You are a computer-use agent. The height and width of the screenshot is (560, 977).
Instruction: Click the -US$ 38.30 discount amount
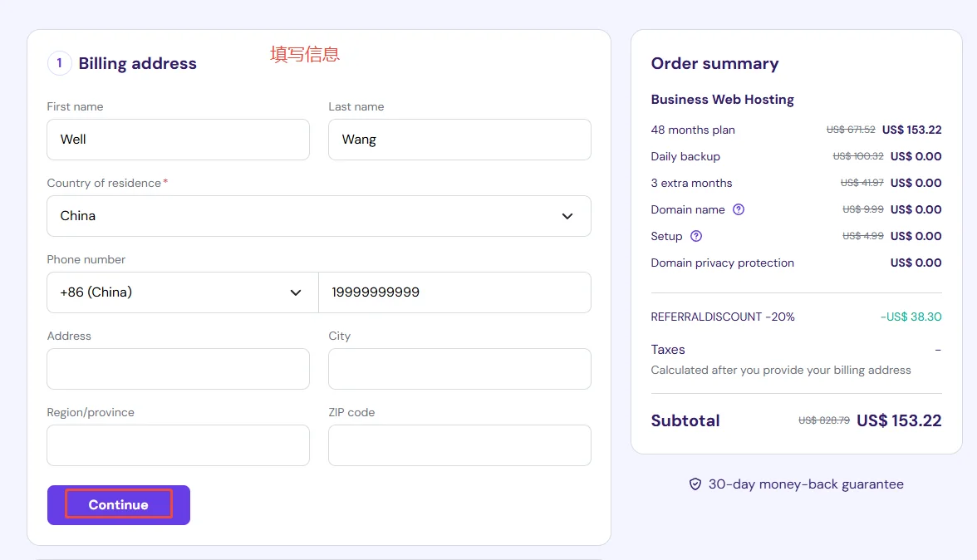[x=911, y=317]
